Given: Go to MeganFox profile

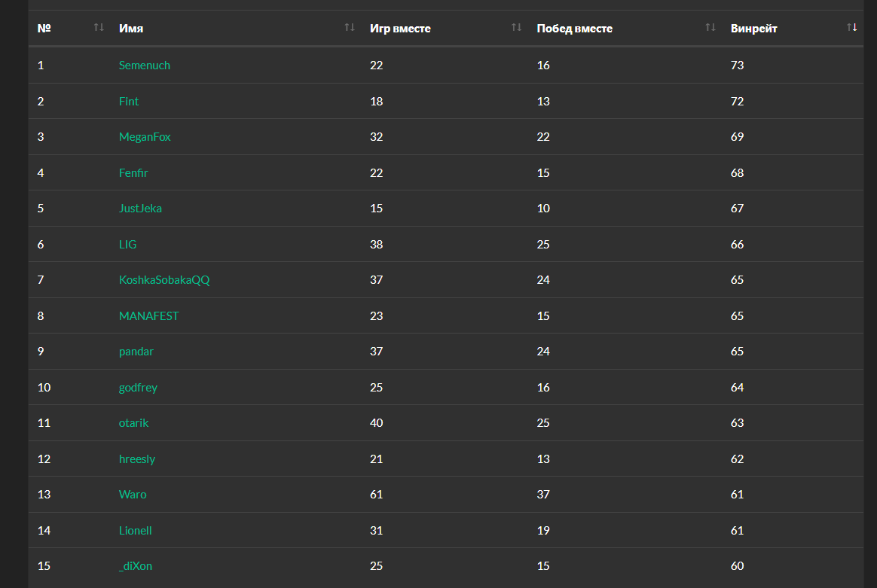Looking at the screenshot, I should click(145, 137).
